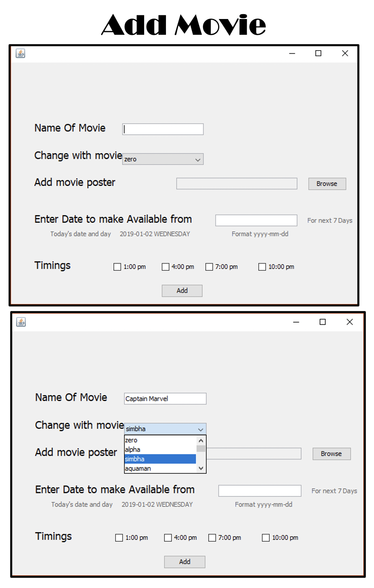Check the 7:00 pm timing in the top window
This screenshot has width=374, height=588.
[x=209, y=267]
